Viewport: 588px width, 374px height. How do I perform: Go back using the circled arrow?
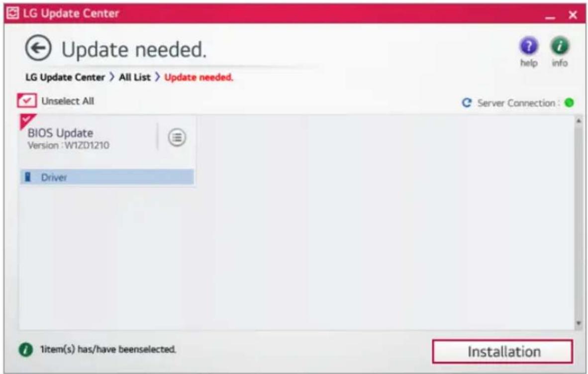(x=38, y=48)
